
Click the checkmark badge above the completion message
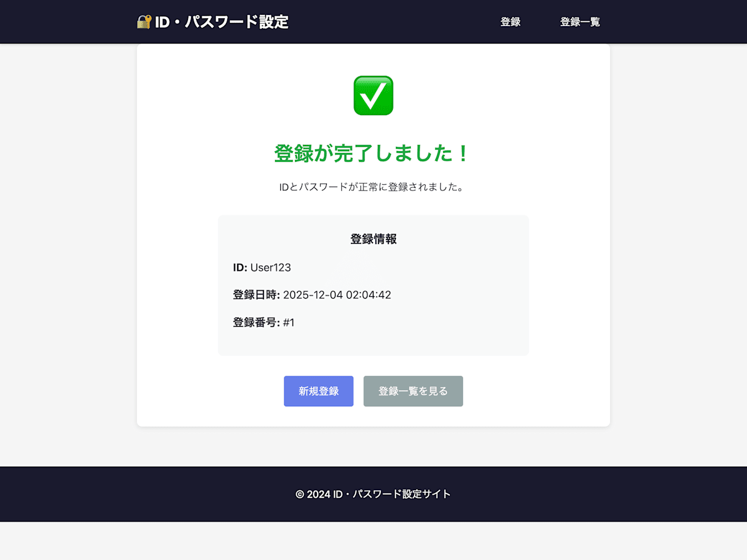click(374, 95)
